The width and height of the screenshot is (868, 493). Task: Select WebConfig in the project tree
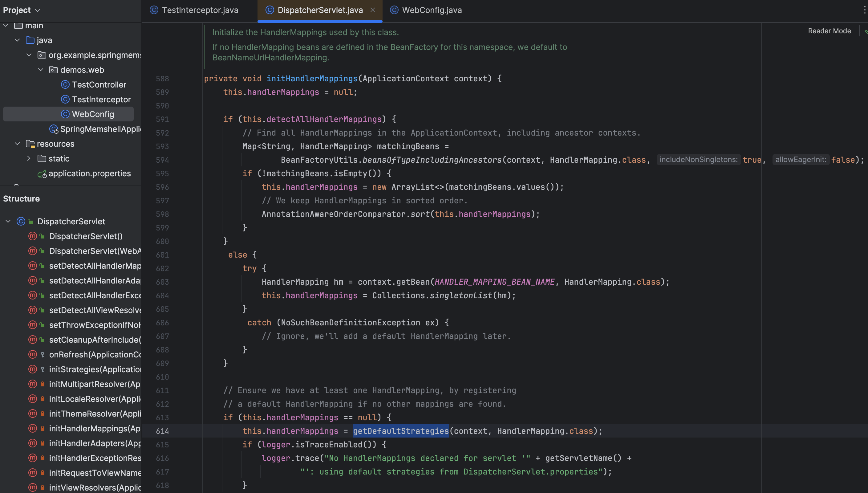click(68, 114)
